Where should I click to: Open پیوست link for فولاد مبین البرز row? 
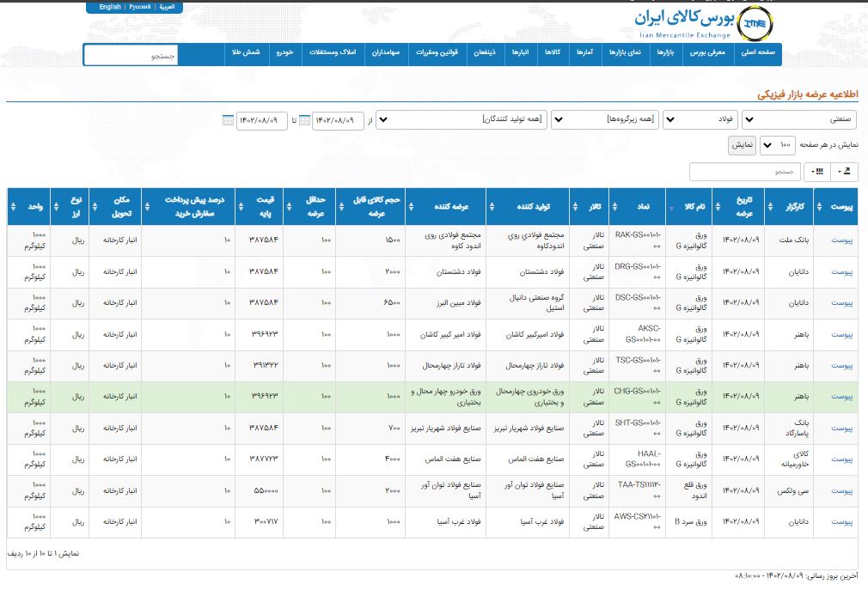click(841, 303)
